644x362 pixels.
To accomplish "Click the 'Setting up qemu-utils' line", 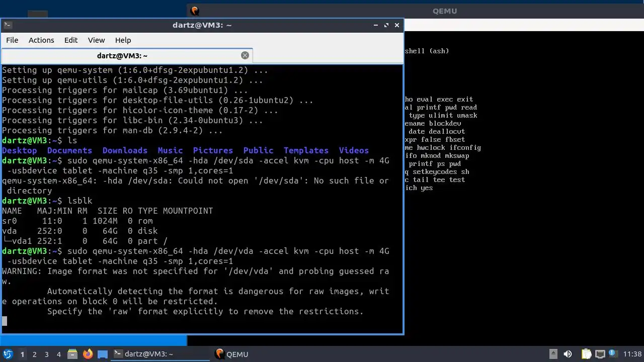I will click(133, 80).
